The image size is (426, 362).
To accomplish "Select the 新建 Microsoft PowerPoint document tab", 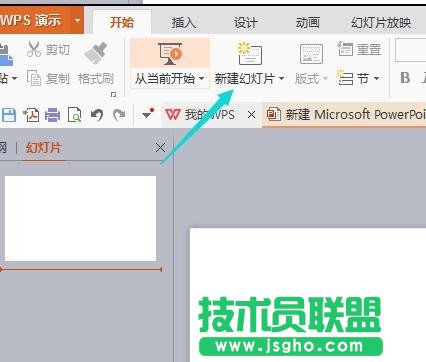I will (345, 115).
